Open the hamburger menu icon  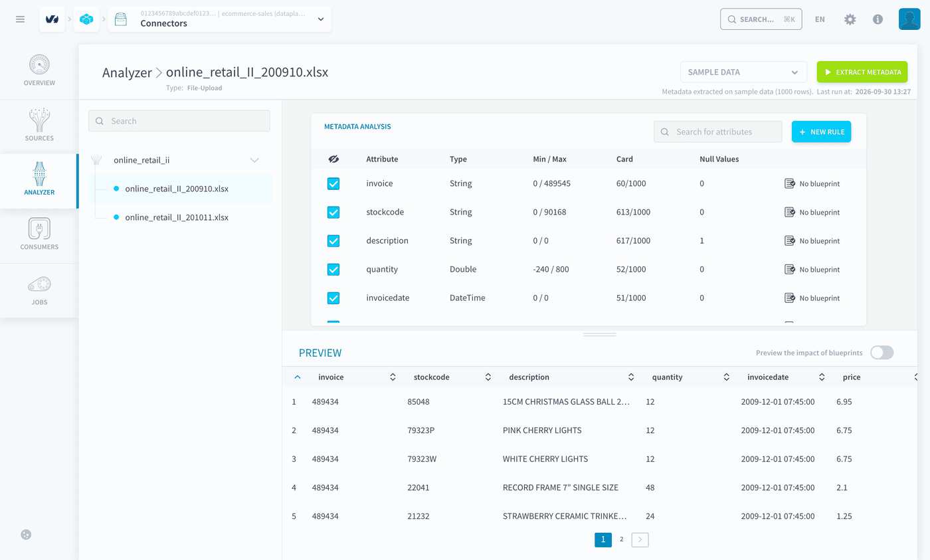(20, 19)
